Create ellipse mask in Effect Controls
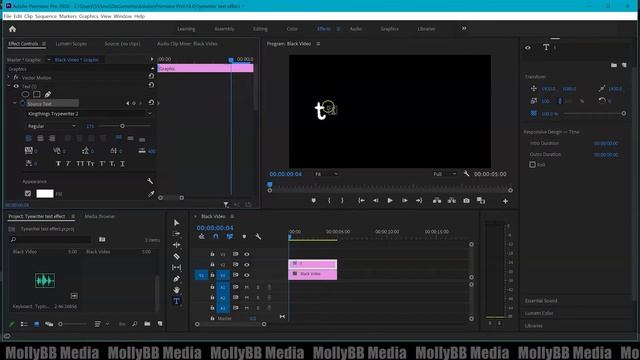Screen dimensions: 640x360 click(25, 94)
